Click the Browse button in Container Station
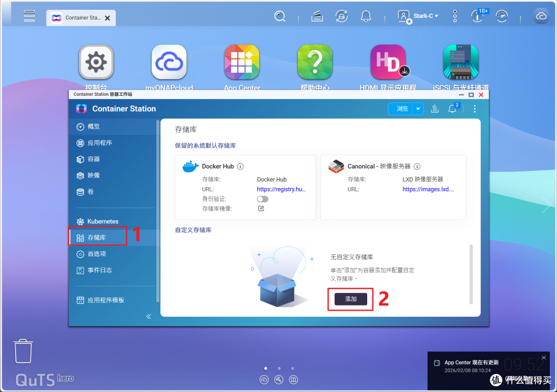 401,109
